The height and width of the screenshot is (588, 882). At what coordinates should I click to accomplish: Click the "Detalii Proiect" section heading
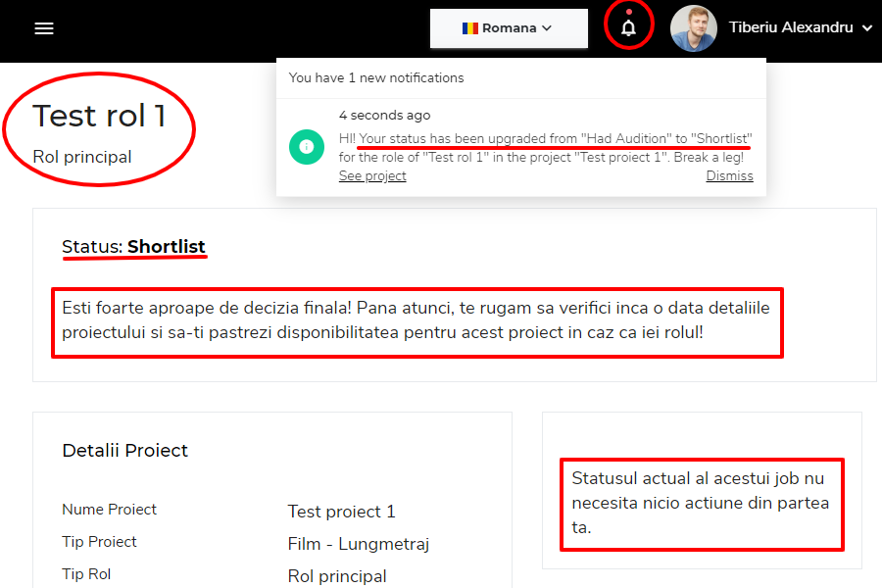[124, 451]
